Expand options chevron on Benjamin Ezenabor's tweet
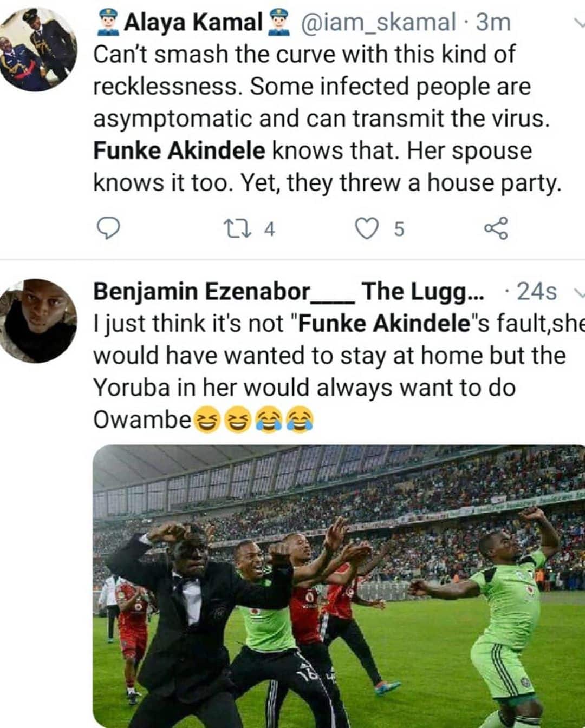Image resolution: width=585 pixels, height=728 pixels. (578, 293)
